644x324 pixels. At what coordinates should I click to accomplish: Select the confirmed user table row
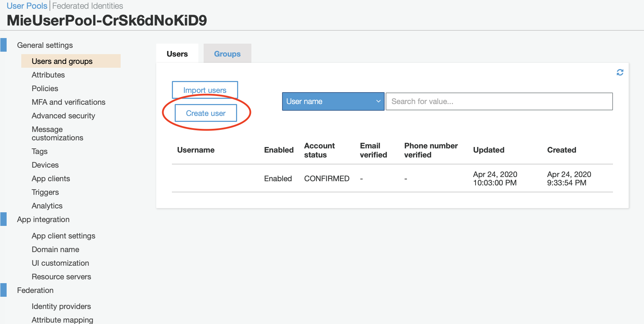click(x=392, y=178)
